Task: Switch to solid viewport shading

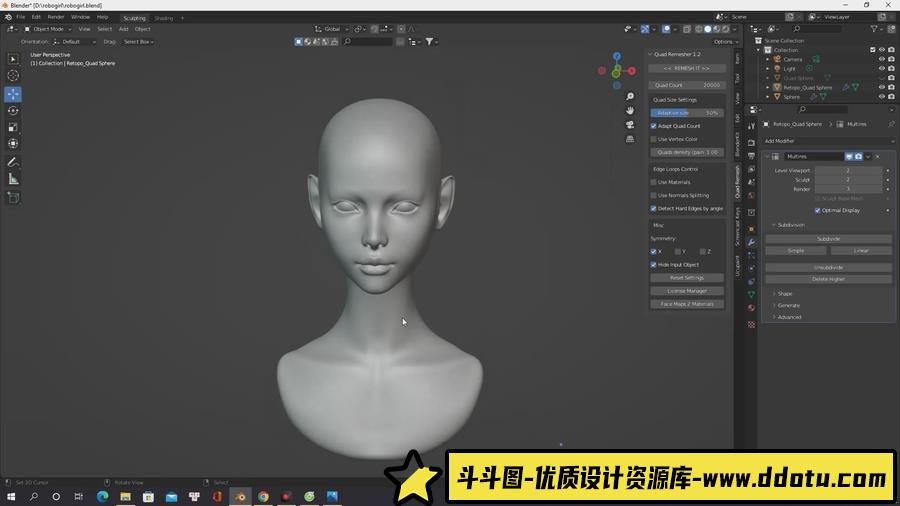Action: coord(708,29)
